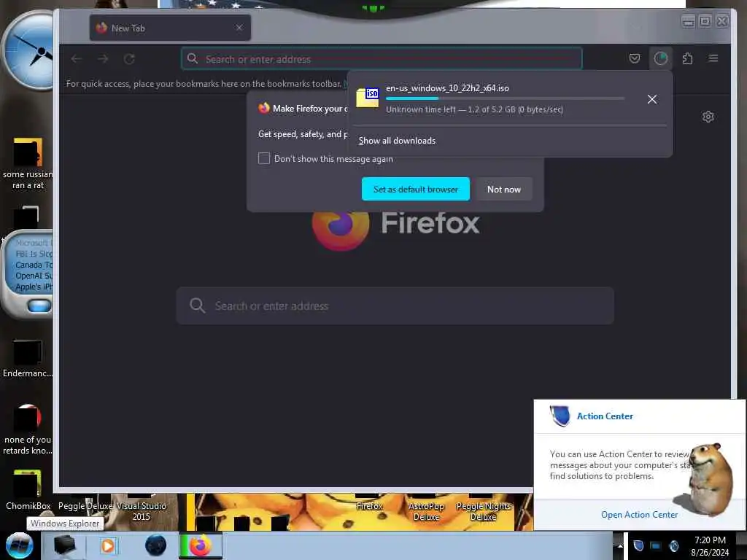
Task: Focus the new tab page search box
Action: (x=395, y=306)
